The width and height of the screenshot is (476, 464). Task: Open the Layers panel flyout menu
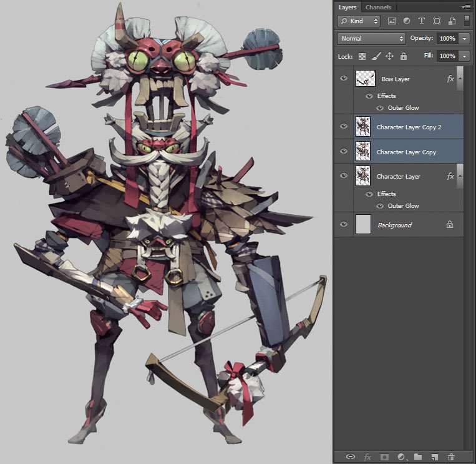pos(466,7)
